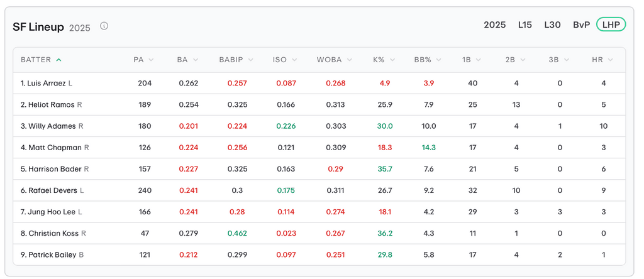The image size is (644, 279).
Task: Switch to the 2025 season split
Action: (494, 25)
